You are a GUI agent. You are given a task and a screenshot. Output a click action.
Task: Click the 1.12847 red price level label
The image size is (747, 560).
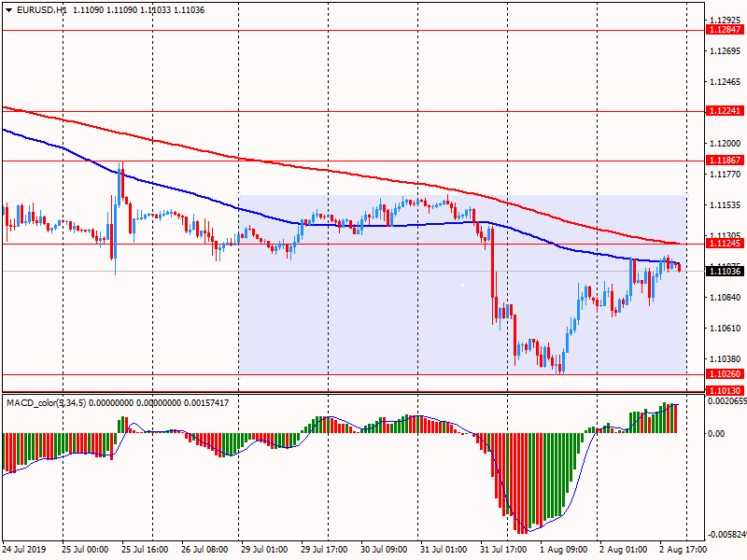726,30
